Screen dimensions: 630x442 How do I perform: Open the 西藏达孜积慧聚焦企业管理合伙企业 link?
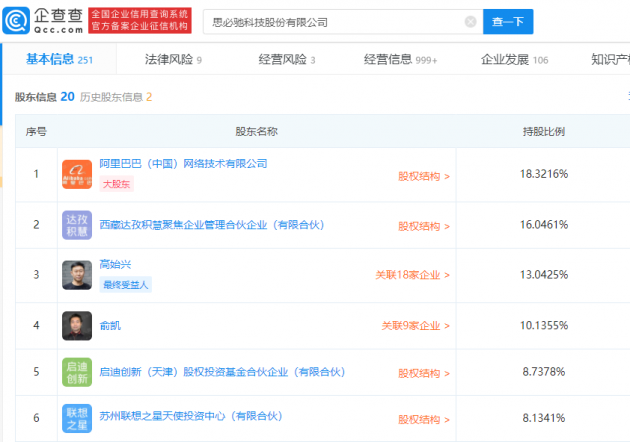(212, 225)
